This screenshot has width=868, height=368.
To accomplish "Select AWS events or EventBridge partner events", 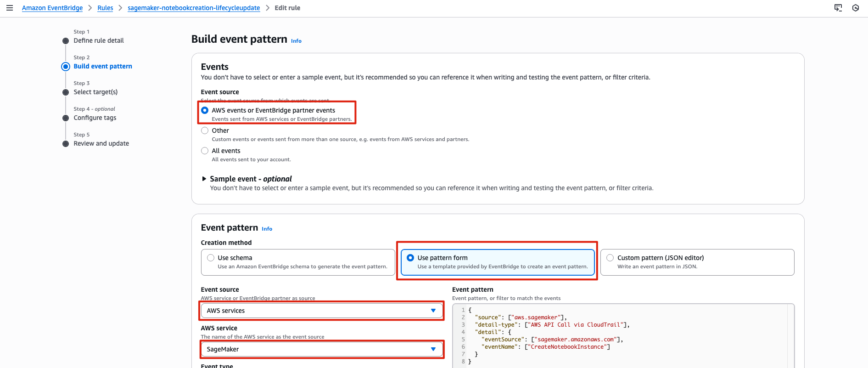I will point(205,110).
